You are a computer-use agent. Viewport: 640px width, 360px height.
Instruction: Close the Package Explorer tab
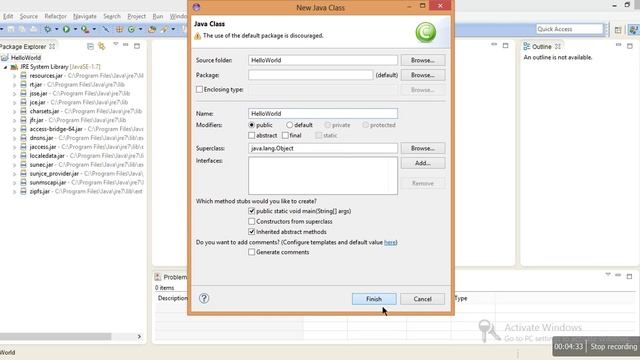coord(52,47)
